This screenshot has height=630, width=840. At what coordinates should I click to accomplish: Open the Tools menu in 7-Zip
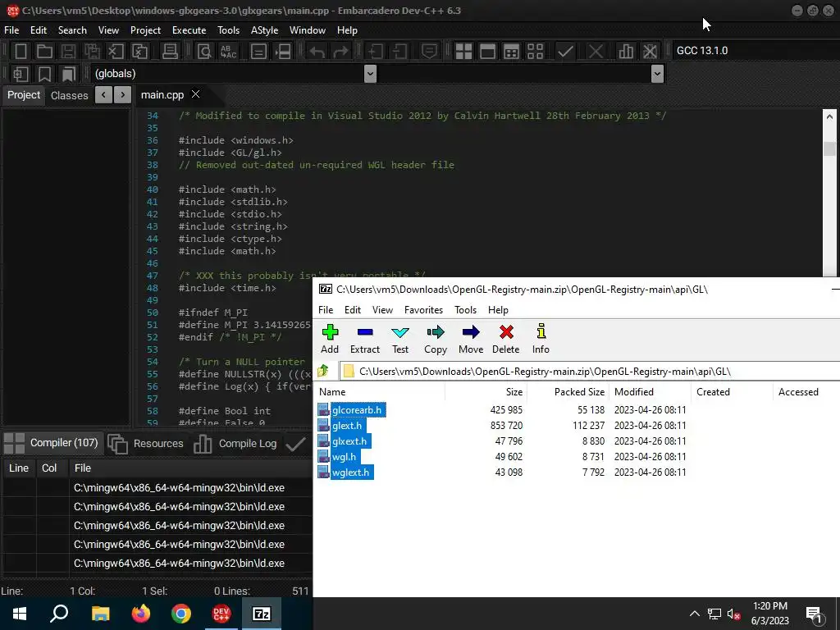coord(465,309)
